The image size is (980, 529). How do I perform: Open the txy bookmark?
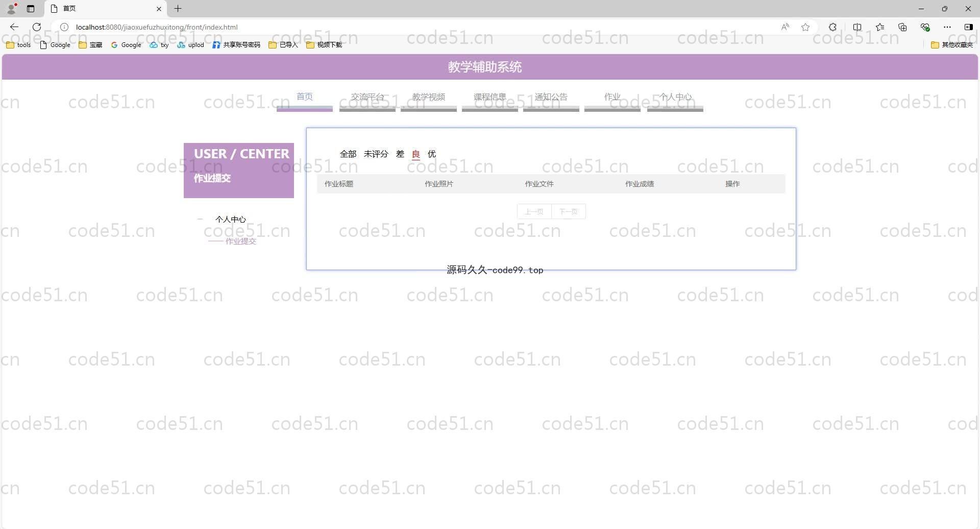tap(159, 45)
